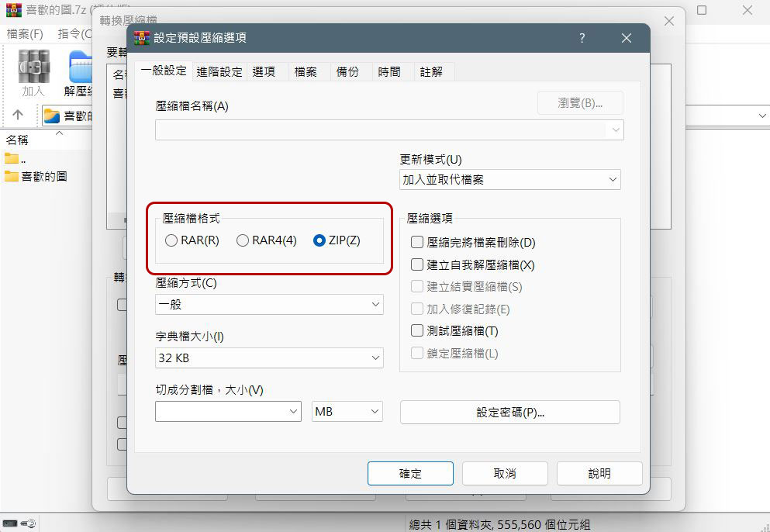Click the up-arrow parent folder icon
Screen dimensions: 770x532
(x=18, y=115)
